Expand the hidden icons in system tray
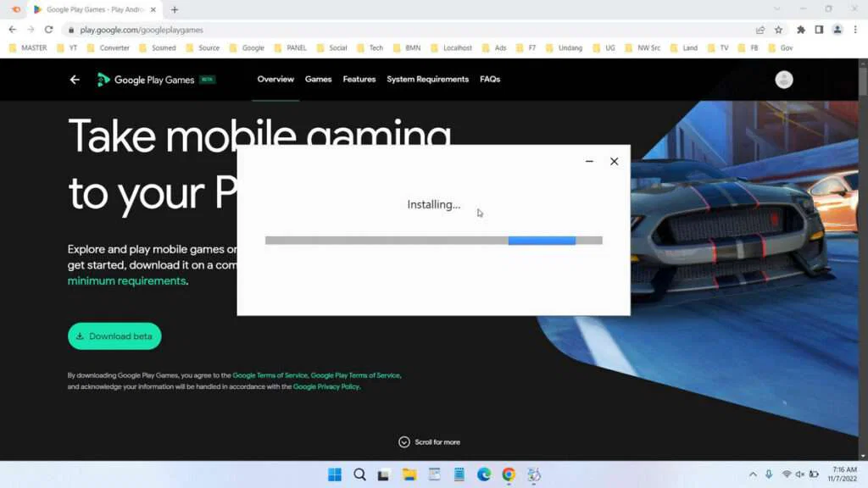This screenshot has height=488, width=868. [753, 474]
